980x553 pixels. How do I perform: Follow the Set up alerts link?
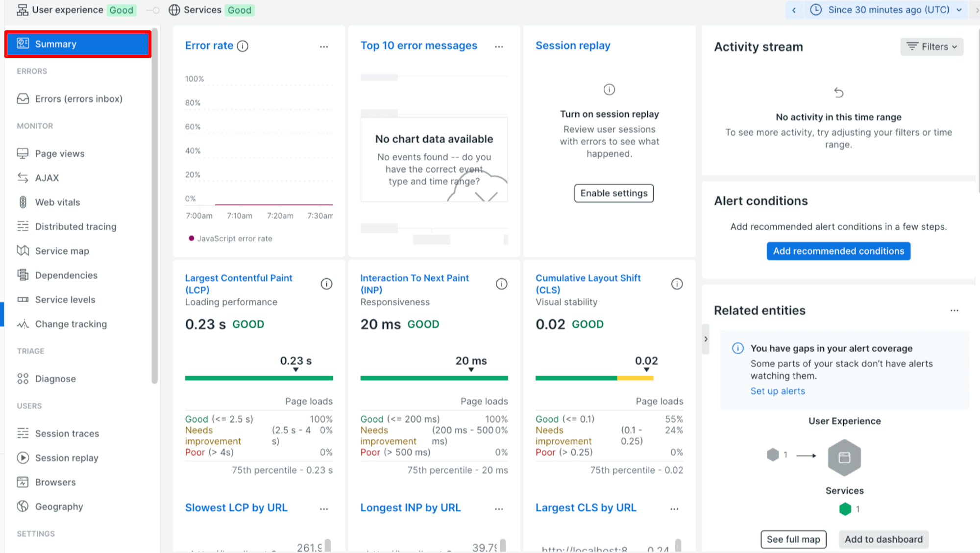point(778,391)
